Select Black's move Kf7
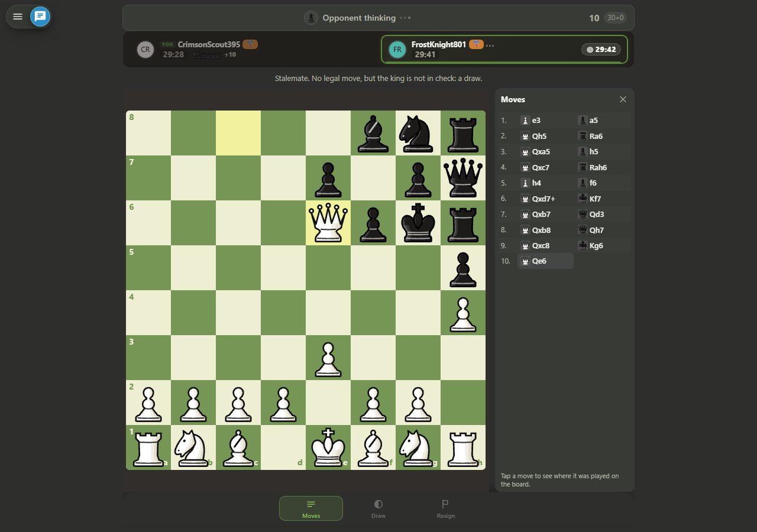 click(603, 199)
